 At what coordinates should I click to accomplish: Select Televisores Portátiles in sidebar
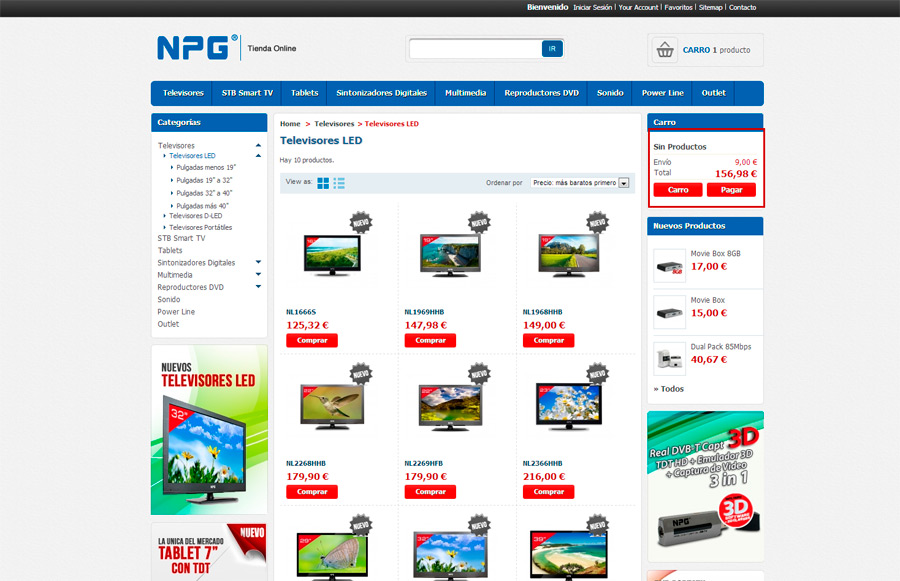click(x=200, y=227)
